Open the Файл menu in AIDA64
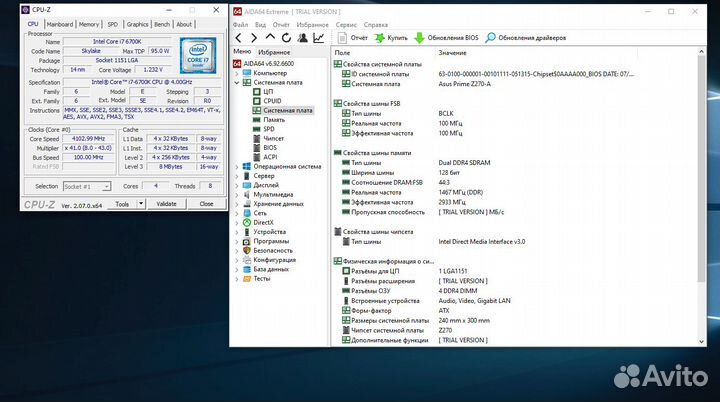Image resolution: width=720 pixels, height=402 pixels. 241,24
